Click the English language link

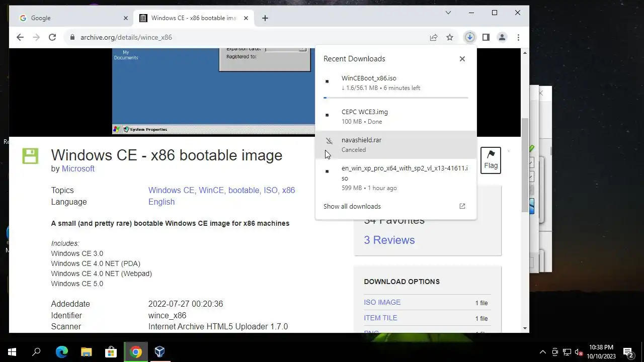[x=162, y=202]
